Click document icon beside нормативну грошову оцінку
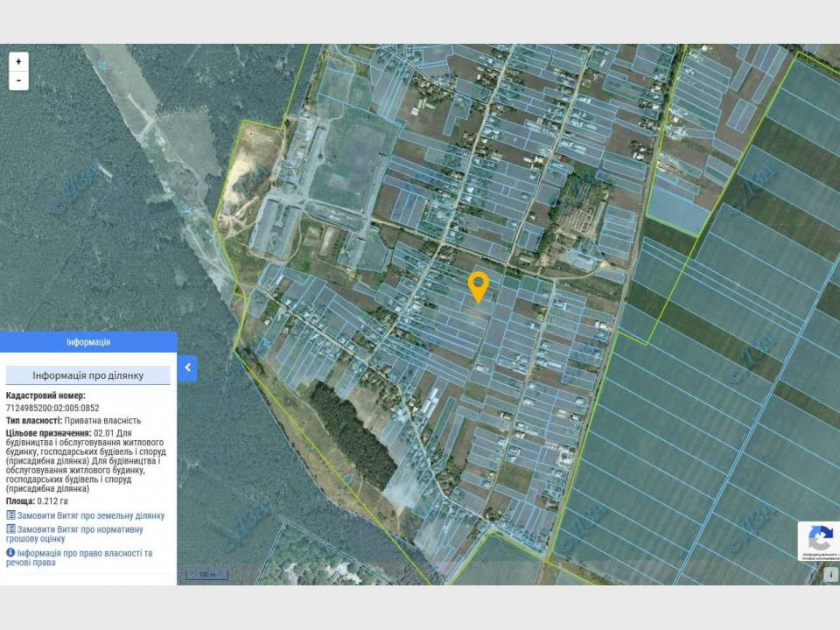The width and height of the screenshot is (840, 630). click(10, 528)
